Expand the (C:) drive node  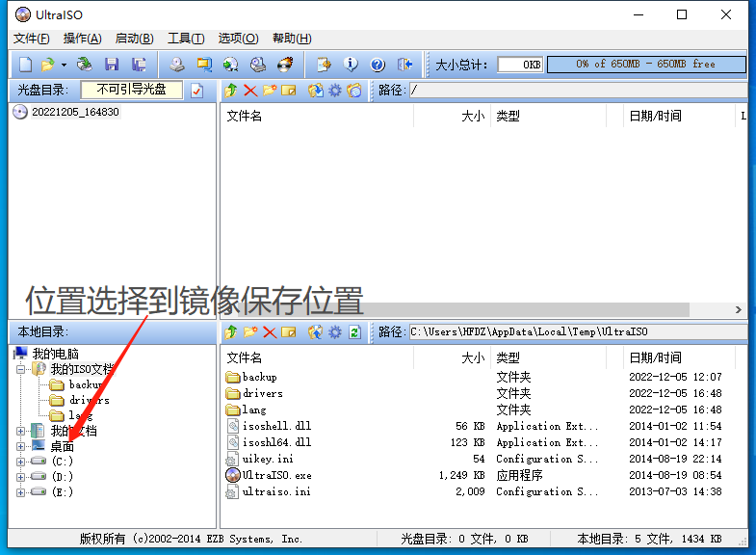[x=20, y=462]
